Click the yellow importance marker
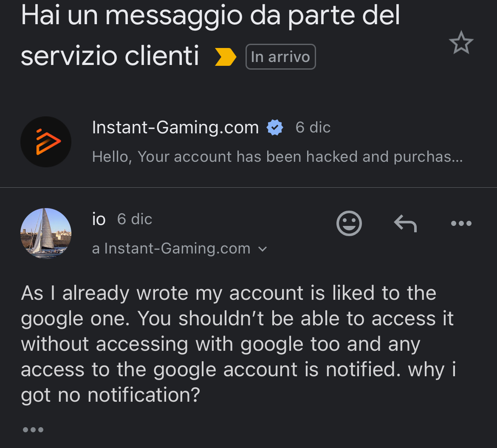This screenshot has height=448, width=497. tap(225, 57)
